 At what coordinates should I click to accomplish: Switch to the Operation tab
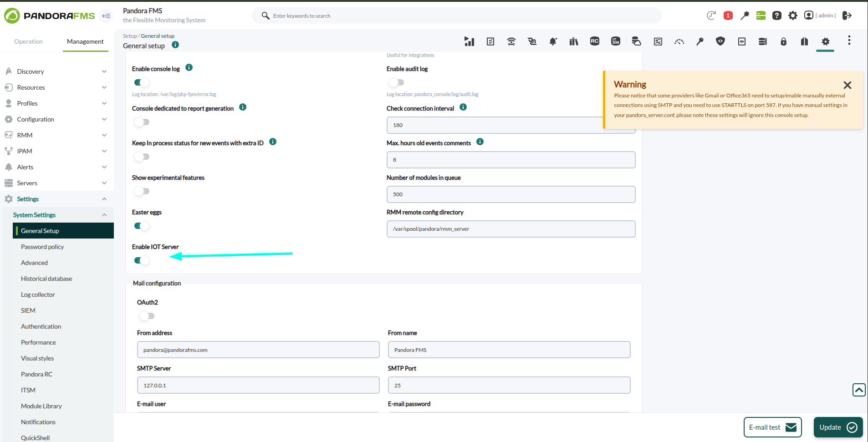28,41
